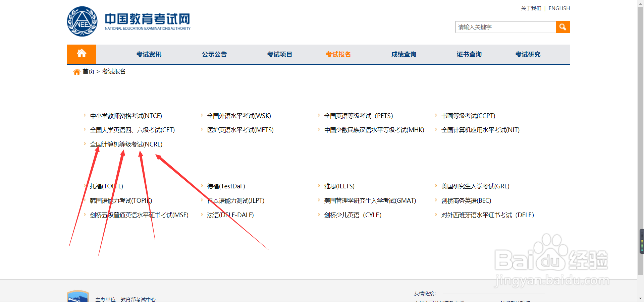The image size is (644, 302).
Task: Open the 成绩查询 menu item
Action: point(404,54)
